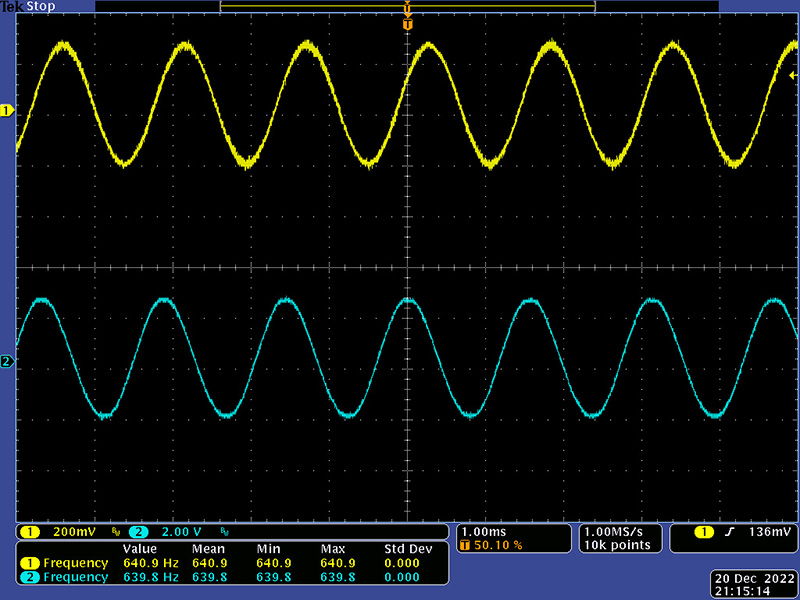This screenshot has width=800, height=600.
Task: Click the yellow trigger level arrow on the right edge
Action: [x=792, y=76]
